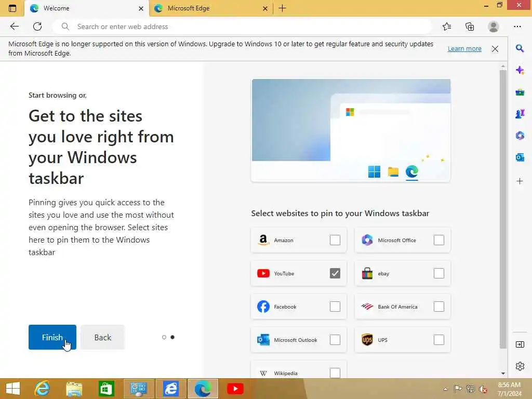
Task: Reload the page with refresh icon
Action: (37, 26)
